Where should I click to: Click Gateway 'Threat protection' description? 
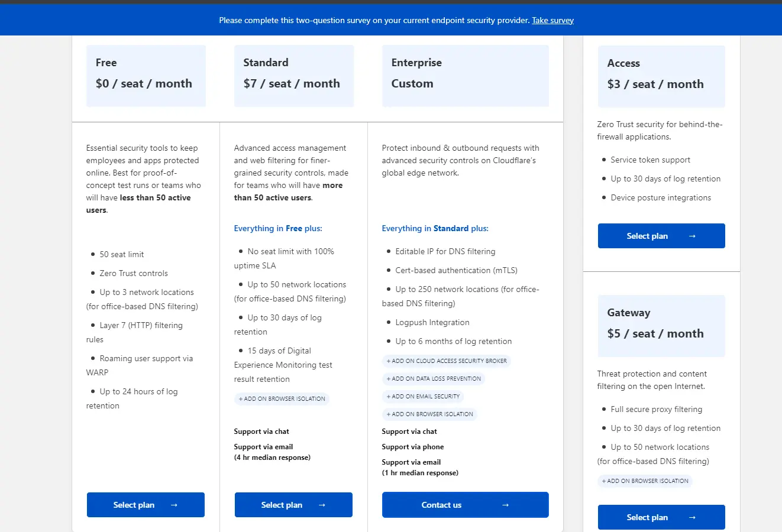click(x=652, y=380)
